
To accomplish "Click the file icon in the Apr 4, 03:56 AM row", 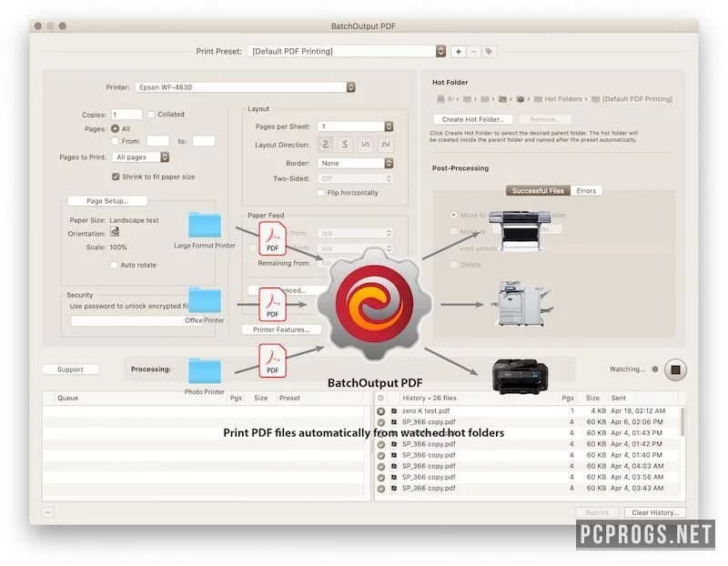I will point(394,477).
